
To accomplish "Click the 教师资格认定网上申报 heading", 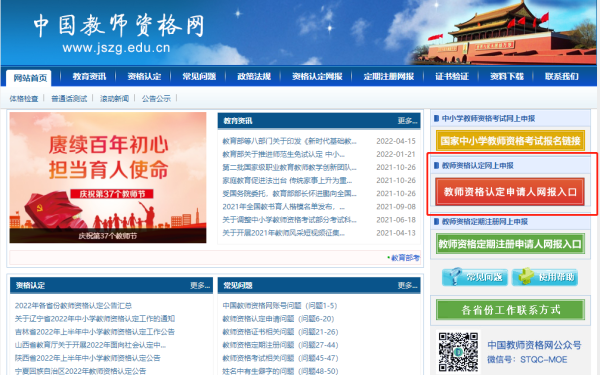I will 478,165.
